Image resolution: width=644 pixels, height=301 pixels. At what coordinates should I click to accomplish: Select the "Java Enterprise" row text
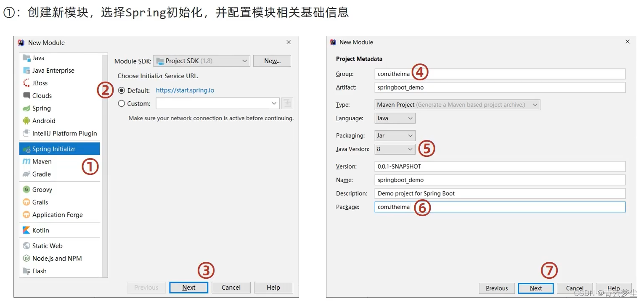click(53, 71)
